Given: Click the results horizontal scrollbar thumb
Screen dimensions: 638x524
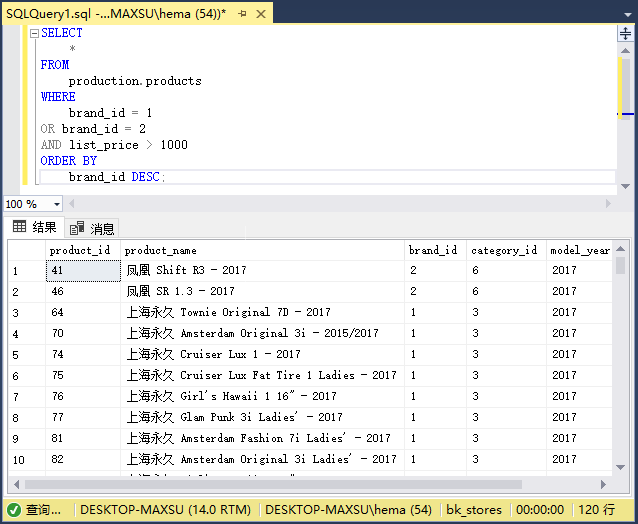Looking at the screenshot, I should click(273, 485).
